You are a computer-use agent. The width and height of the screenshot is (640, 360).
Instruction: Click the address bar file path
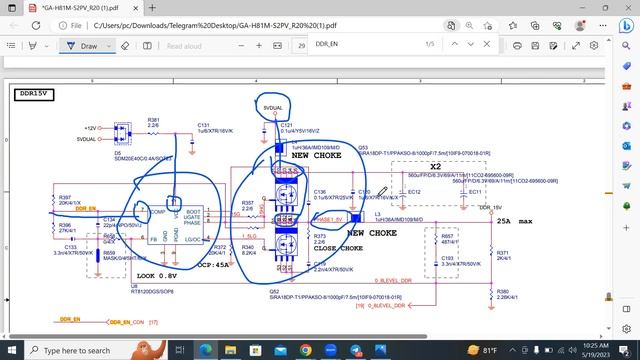click(x=215, y=26)
